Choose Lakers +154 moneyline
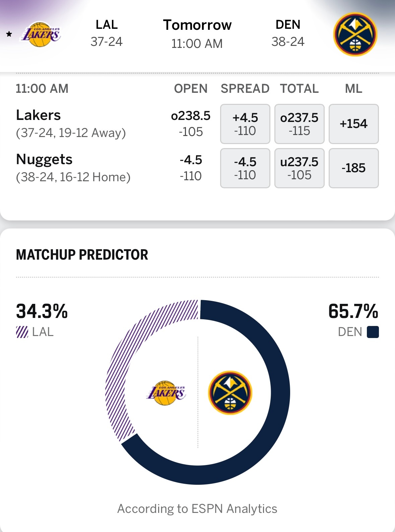This screenshot has height=532, width=395. [x=353, y=124]
